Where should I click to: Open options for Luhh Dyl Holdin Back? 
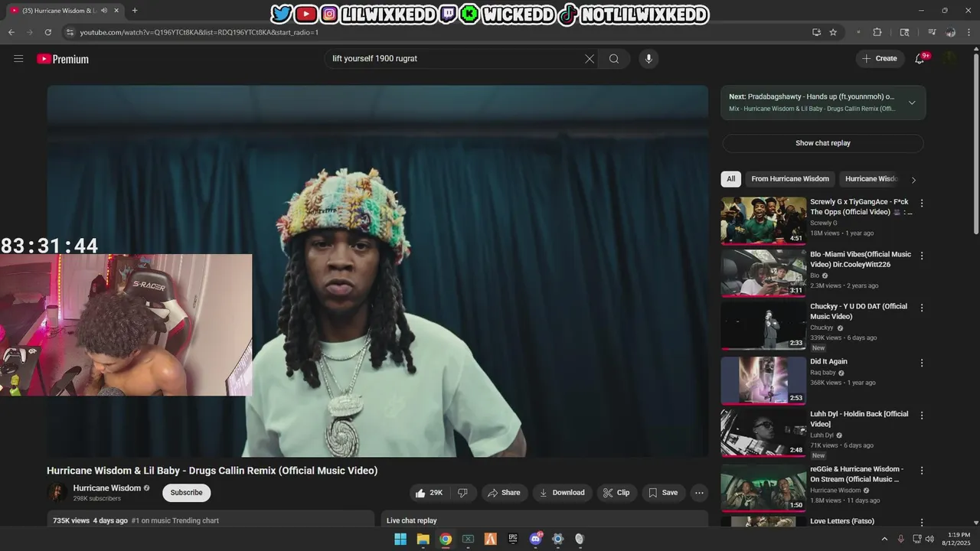pos(922,416)
